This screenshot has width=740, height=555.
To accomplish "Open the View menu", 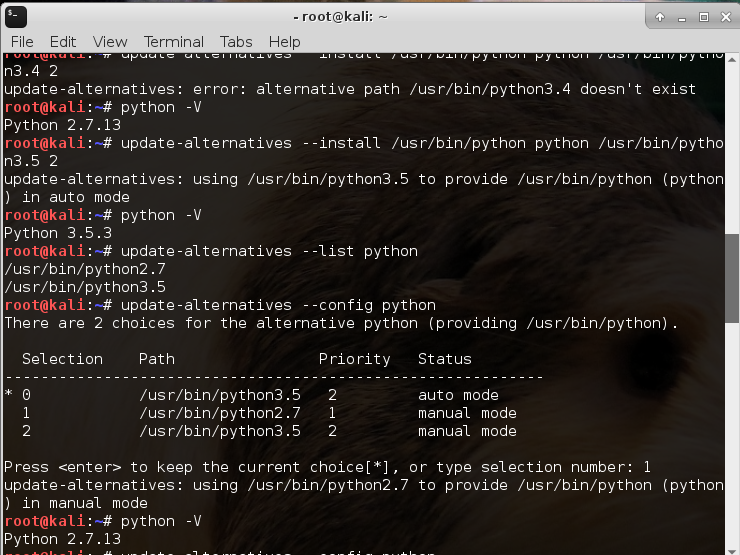I will [110, 41].
